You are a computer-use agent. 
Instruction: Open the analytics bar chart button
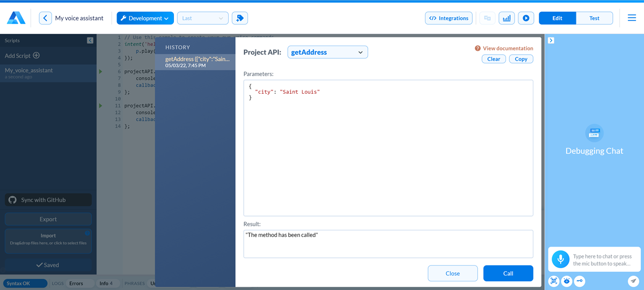click(507, 18)
